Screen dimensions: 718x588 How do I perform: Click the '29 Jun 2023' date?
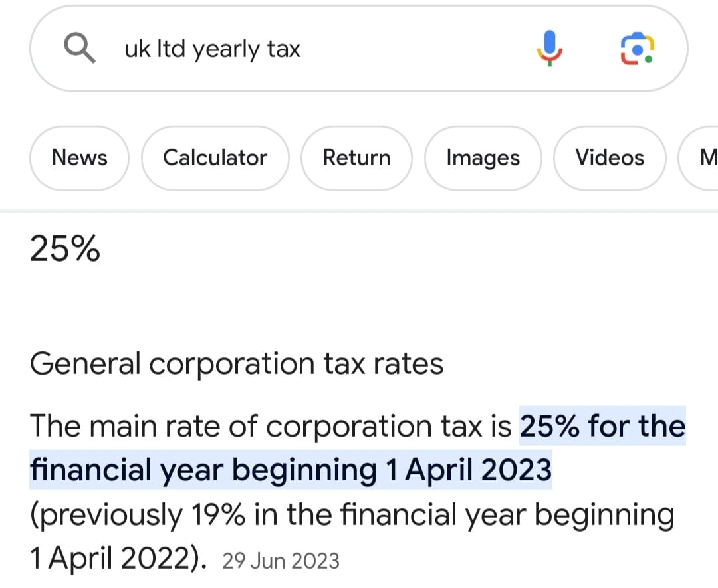pyautogui.click(x=281, y=561)
